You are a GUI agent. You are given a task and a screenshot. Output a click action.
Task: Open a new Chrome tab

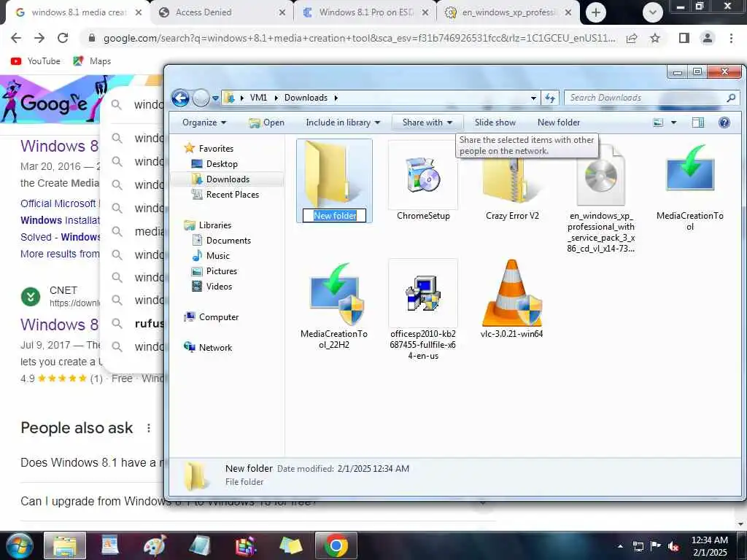tap(595, 12)
